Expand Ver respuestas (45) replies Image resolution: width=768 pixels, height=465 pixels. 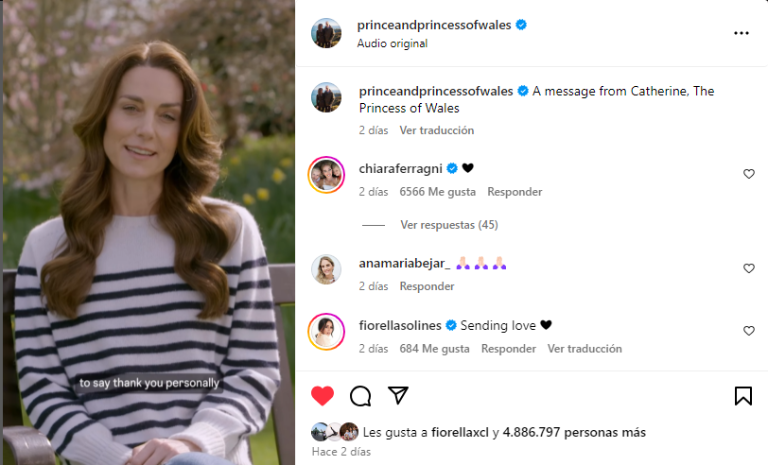point(449,225)
